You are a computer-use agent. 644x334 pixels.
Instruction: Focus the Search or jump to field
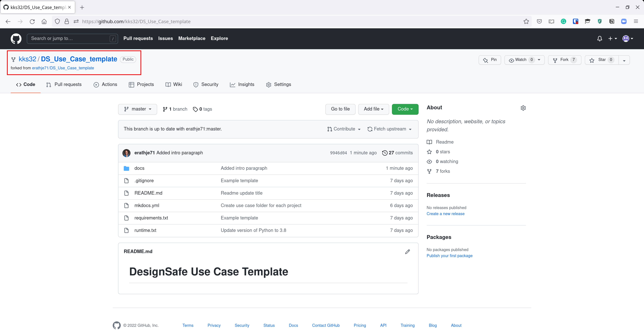point(69,39)
